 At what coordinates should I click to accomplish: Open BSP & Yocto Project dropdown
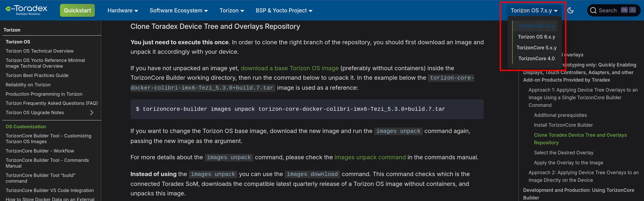284,10
